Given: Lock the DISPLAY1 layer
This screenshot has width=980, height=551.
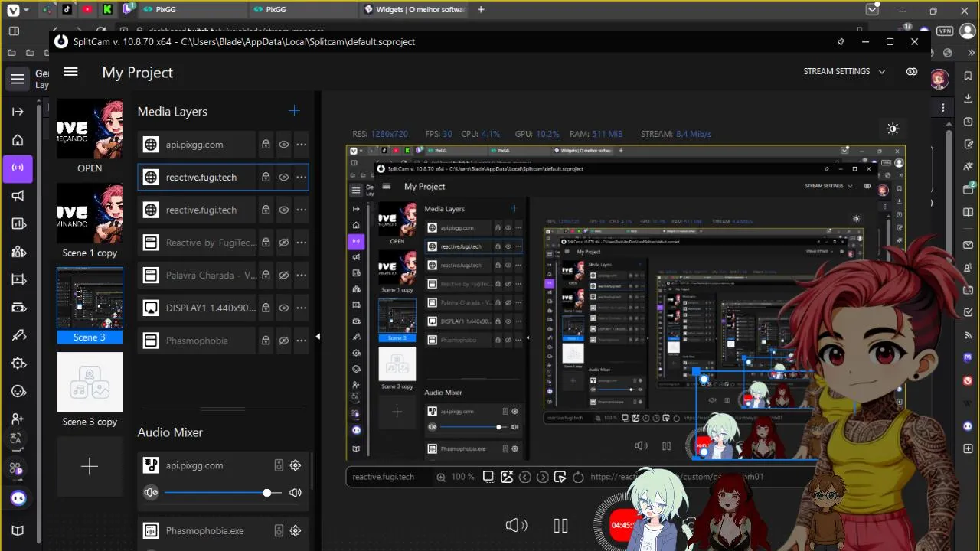Looking at the screenshot, I should [x=266, y=308].
